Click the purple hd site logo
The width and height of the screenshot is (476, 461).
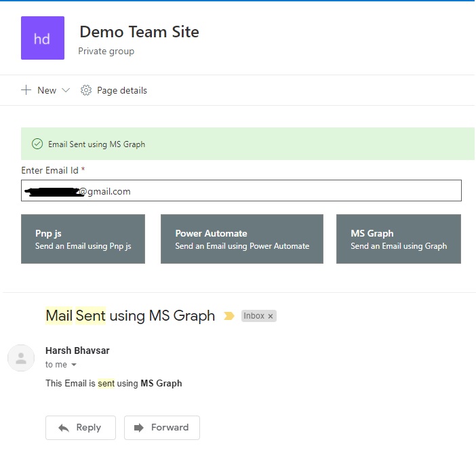43,38
